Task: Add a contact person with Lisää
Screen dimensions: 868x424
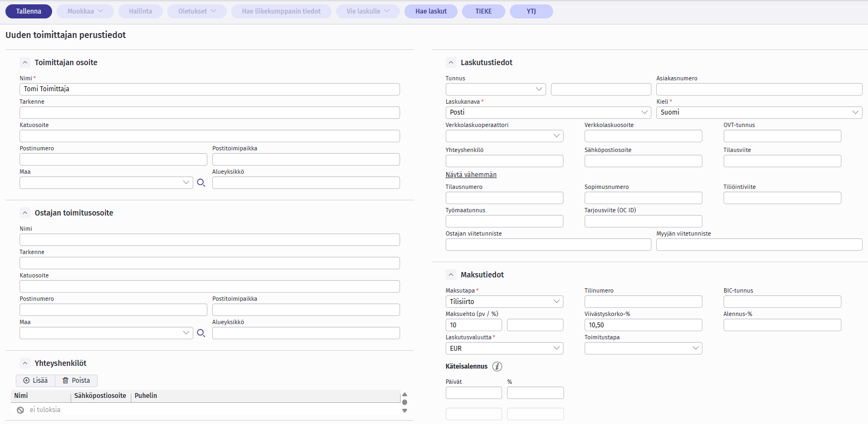Action: coord(36,381)
